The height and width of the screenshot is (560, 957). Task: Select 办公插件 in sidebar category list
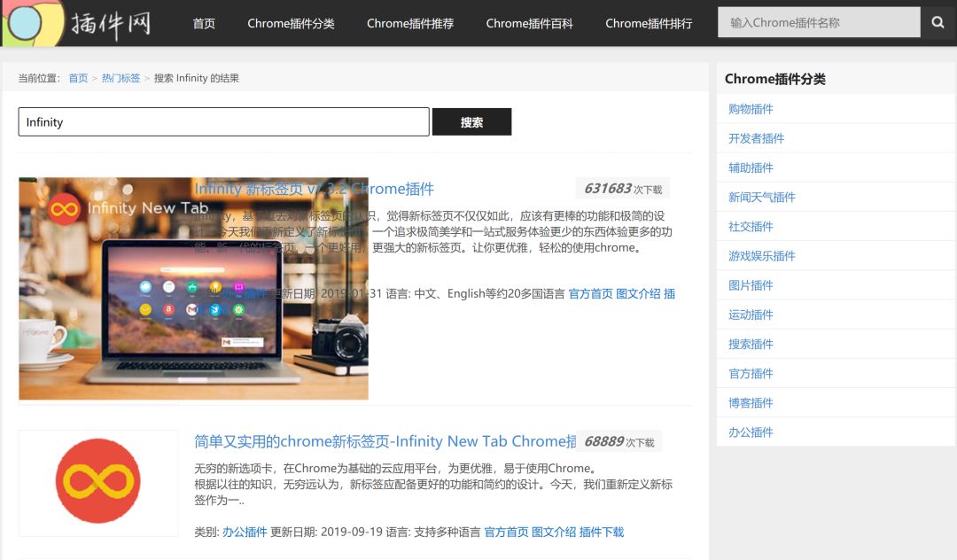(751, 432)
